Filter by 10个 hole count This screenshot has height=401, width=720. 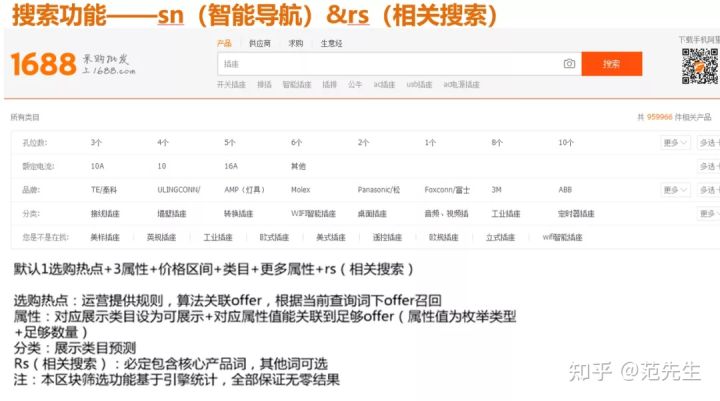point(566,143)
